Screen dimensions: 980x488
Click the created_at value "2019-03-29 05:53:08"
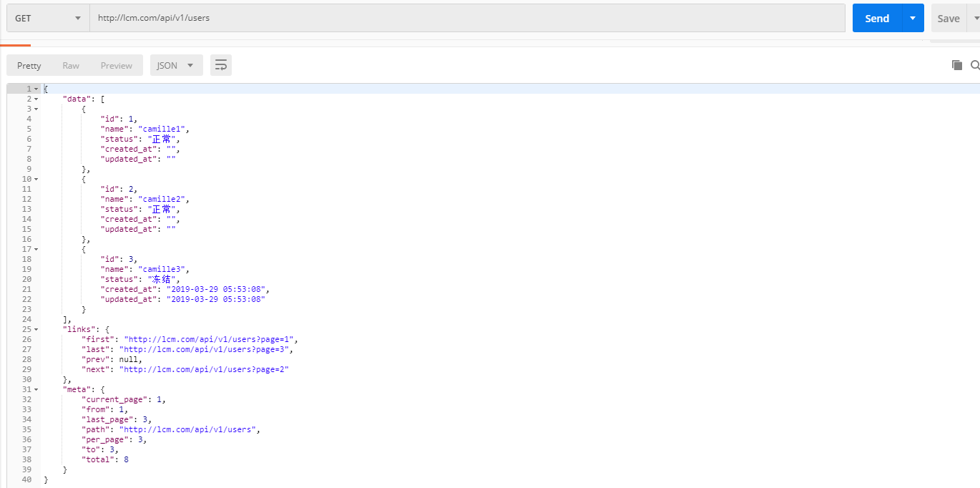[217, 289]
